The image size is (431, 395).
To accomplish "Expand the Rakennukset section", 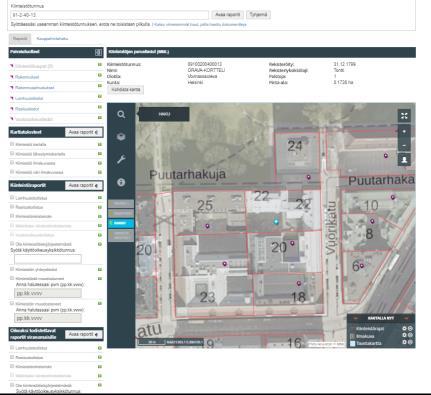I will tap(27, 77).
